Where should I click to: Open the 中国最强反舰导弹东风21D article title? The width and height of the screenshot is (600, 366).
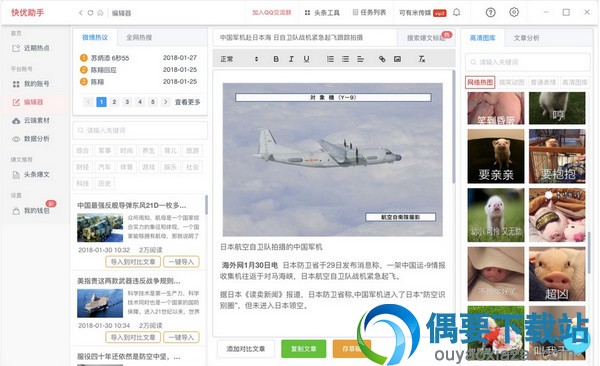(132, 206)
